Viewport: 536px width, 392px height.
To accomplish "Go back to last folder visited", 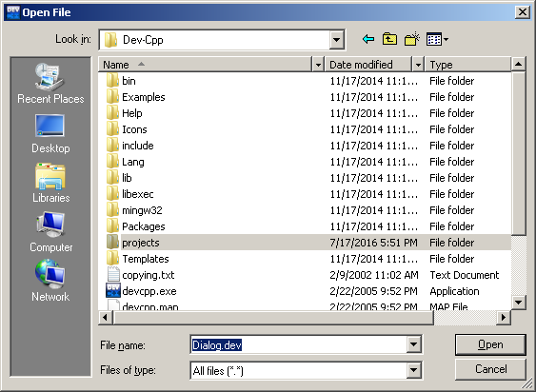I will (x=368, y=39).
